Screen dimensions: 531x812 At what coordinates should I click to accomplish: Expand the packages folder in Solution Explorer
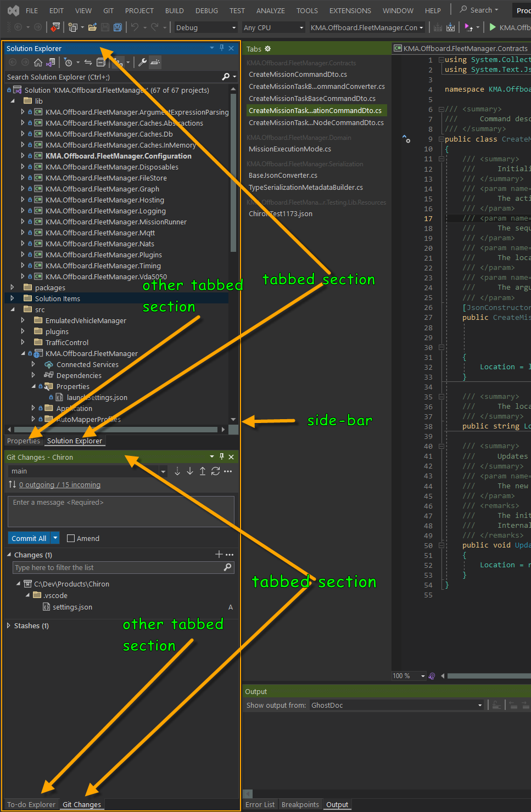tap(12, 287)
